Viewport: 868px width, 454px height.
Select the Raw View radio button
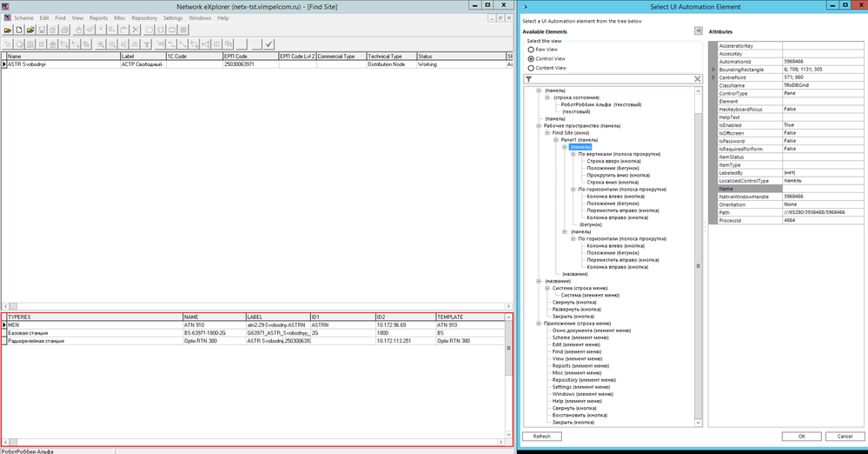click(x=531, y=50)
